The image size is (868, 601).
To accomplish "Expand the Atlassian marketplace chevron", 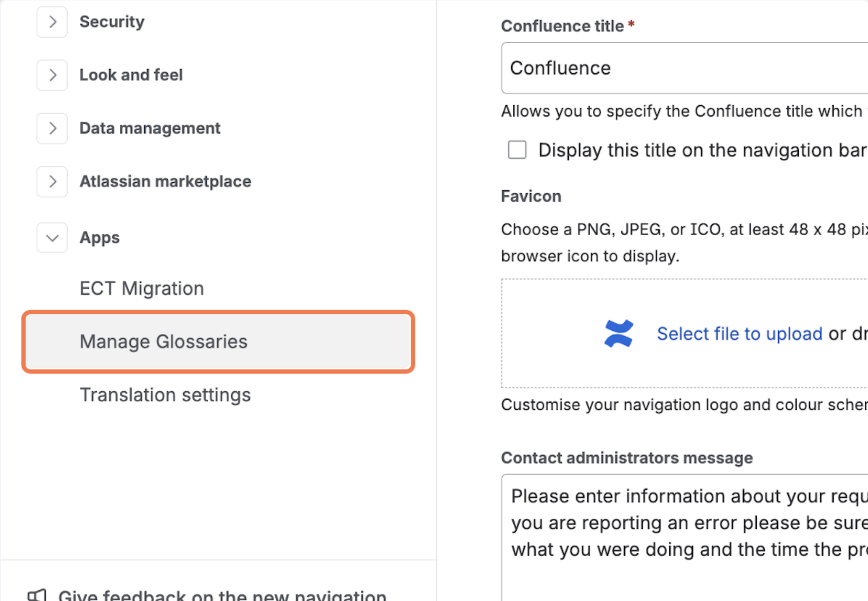I will click(52, 181).
